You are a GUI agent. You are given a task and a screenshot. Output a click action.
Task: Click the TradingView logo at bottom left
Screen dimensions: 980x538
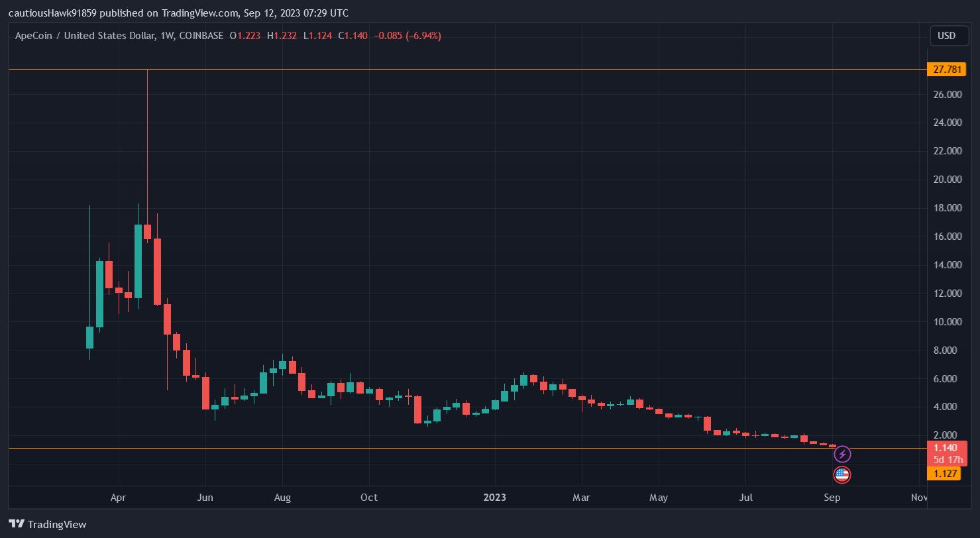[x=48, y=524]
